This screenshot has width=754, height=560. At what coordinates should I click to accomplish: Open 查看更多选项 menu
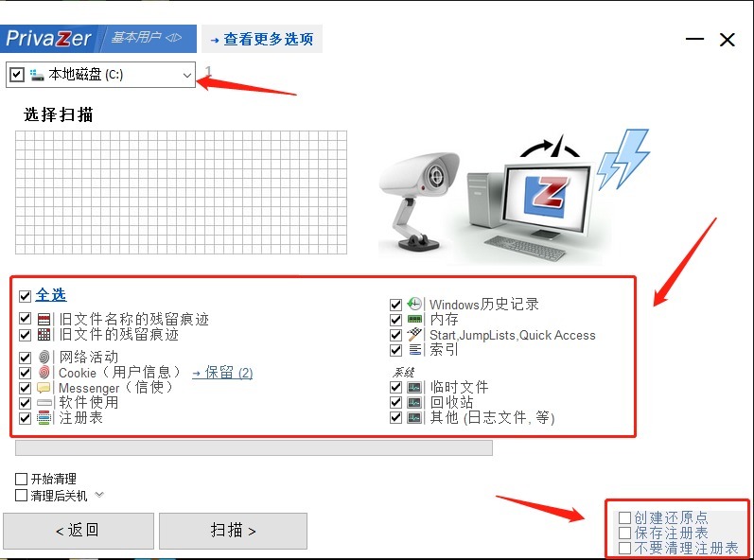[x=262, y=39]
